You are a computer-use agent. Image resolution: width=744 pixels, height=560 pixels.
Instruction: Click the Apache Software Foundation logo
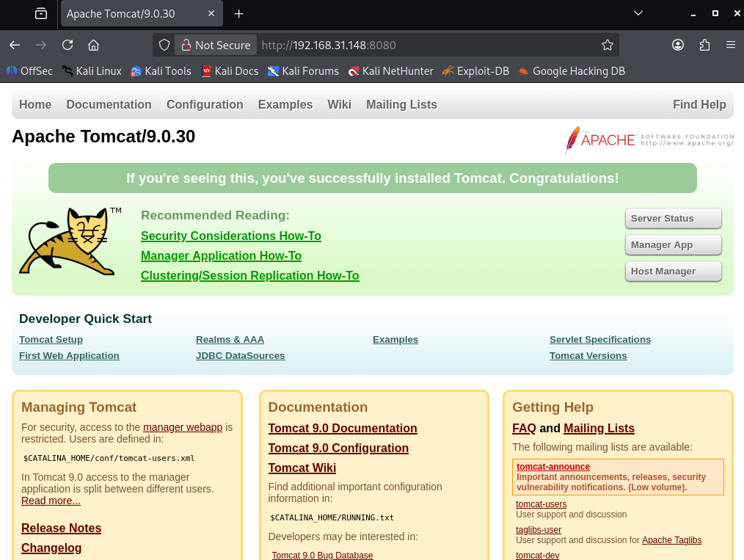649,139
